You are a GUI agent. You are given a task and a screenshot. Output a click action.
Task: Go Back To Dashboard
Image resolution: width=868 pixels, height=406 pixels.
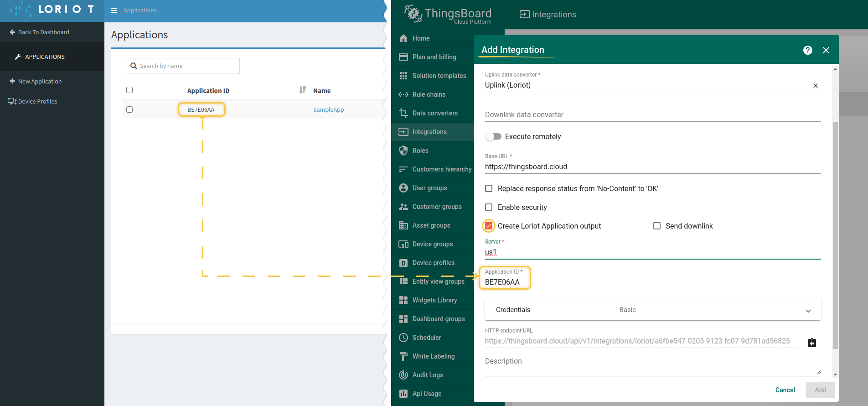tap(44, 32)
